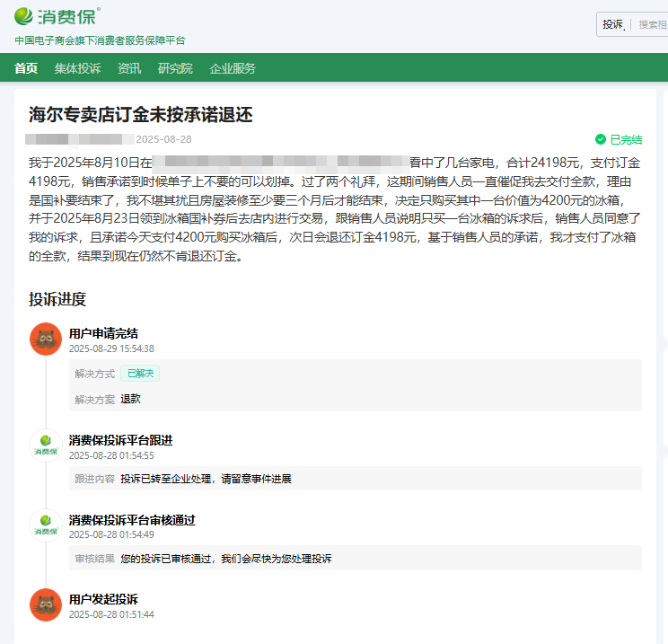Click the 退款 solution text
Viewport: 668px width, 644px height.
pos(130,399)
